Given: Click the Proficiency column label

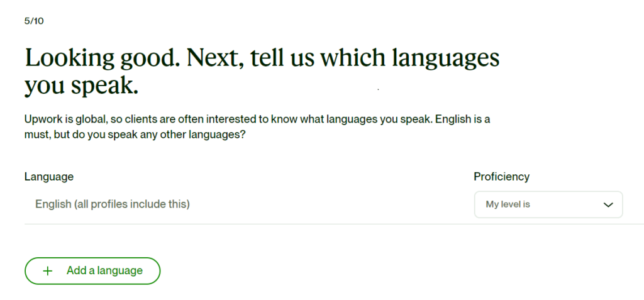Looking at the screenshot, I should [501, 177].
